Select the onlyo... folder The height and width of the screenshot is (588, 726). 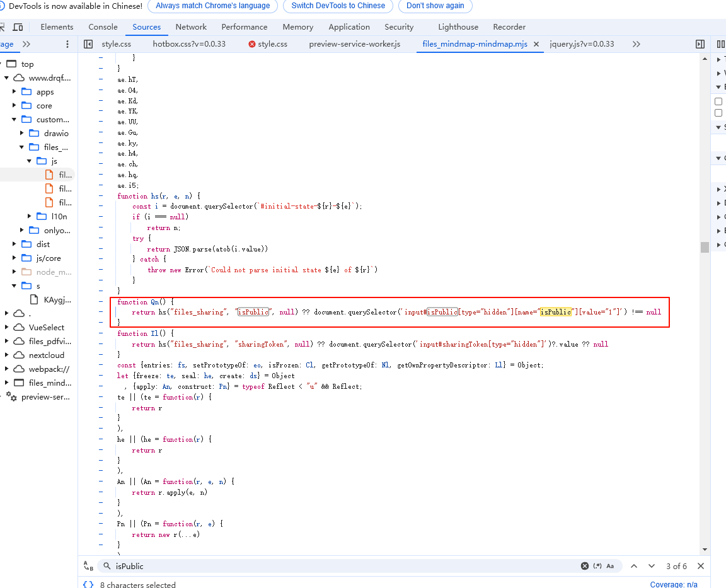(57, 230)
